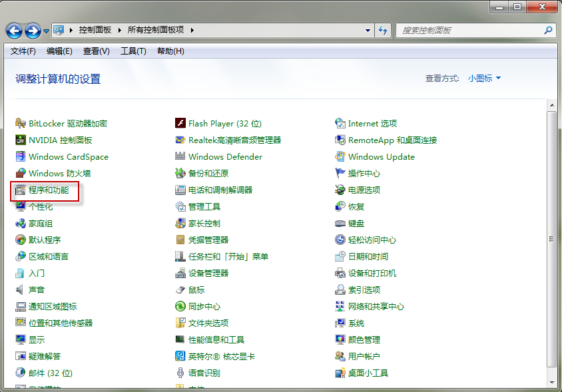Open the 文件(F) menu

(23, 51)
